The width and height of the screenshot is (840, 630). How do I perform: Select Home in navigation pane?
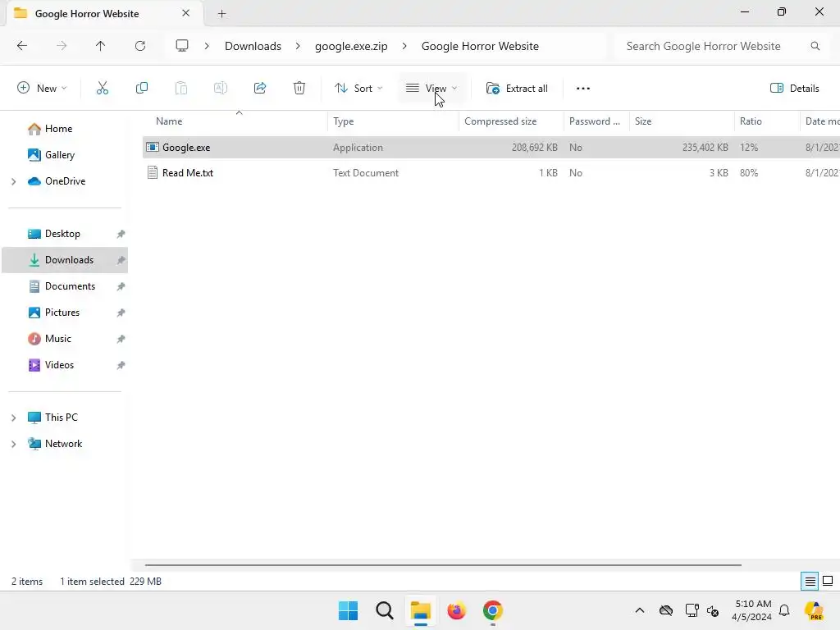coord(58,129)
